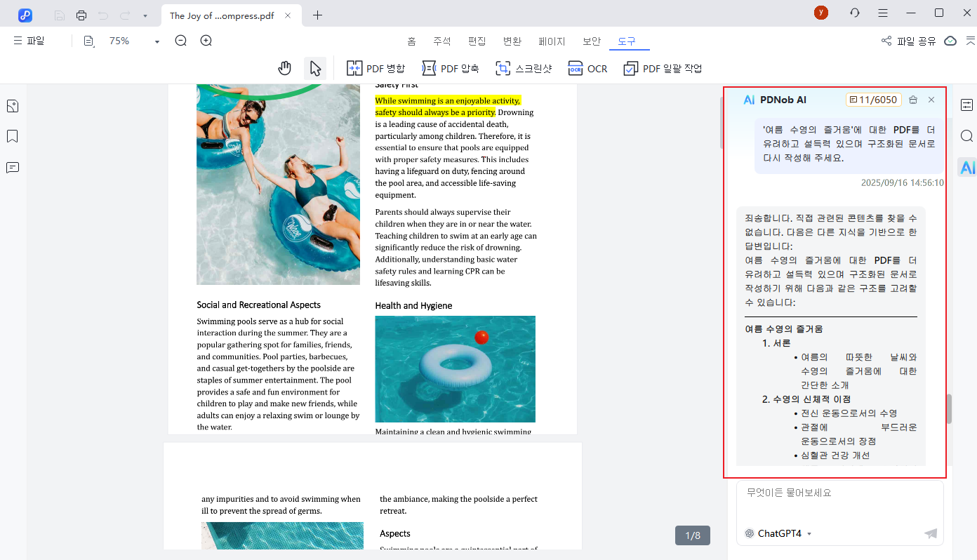Click the 'Aspects' heading on page two
The width and height of the screenshot is (977, 560).
tap(395, 533)
